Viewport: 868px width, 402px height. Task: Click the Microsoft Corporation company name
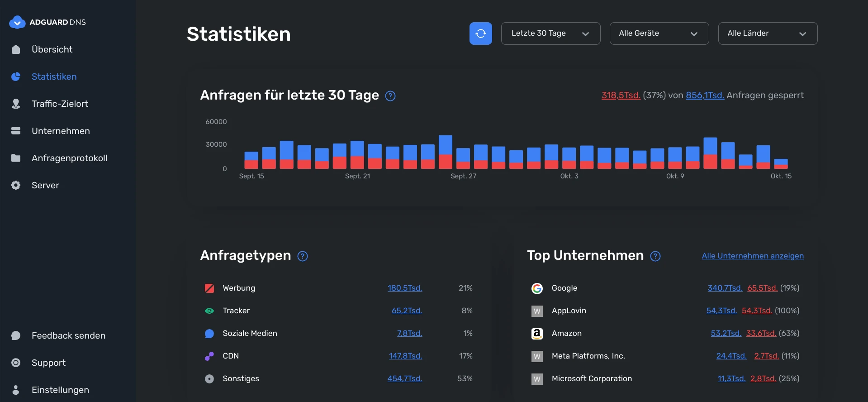(592, 378)
